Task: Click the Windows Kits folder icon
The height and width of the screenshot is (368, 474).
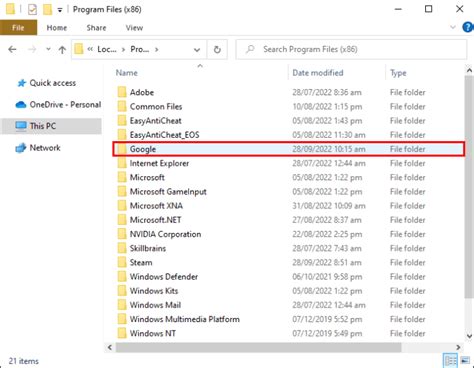Action: pyautogui.click(x=122, y=291)
